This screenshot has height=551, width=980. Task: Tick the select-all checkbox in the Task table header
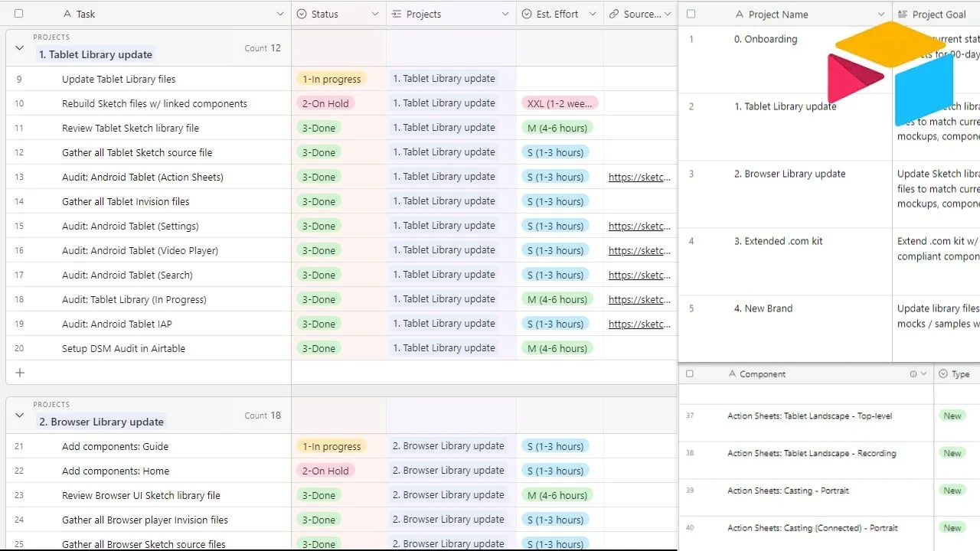coord(18,14)
